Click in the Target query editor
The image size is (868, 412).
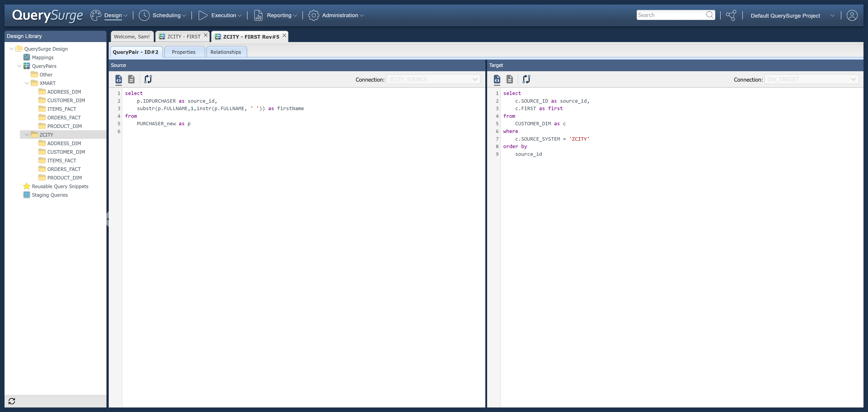click(682, 247)
